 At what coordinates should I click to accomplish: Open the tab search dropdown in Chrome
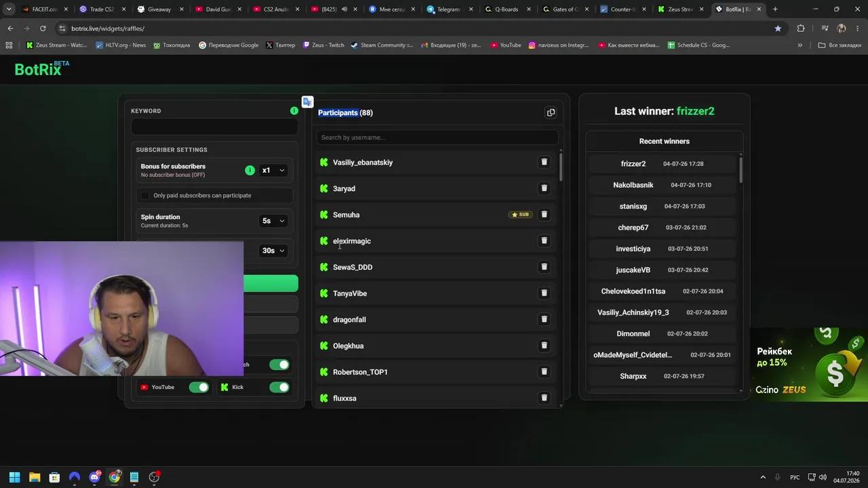click(9, 9)
